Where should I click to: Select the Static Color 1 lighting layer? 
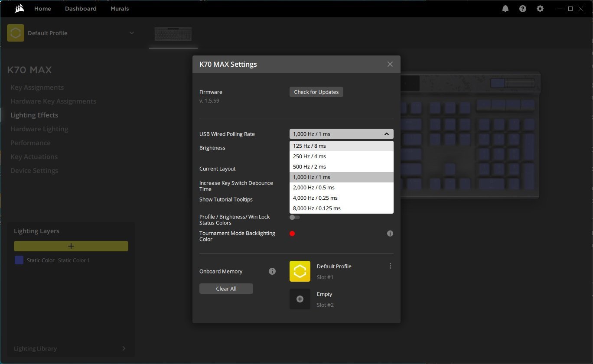pos(71,260)
